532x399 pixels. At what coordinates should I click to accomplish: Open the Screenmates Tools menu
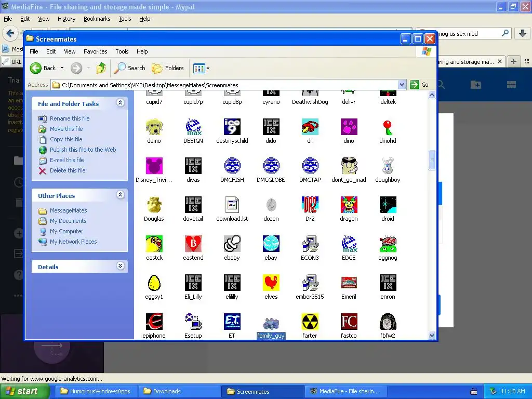click(122, 51)
